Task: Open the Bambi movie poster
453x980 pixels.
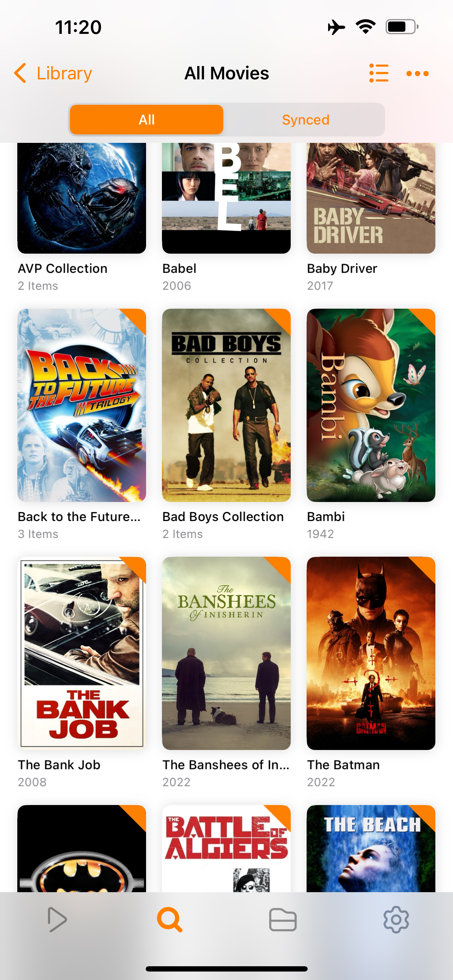Action: click(371, 405)
